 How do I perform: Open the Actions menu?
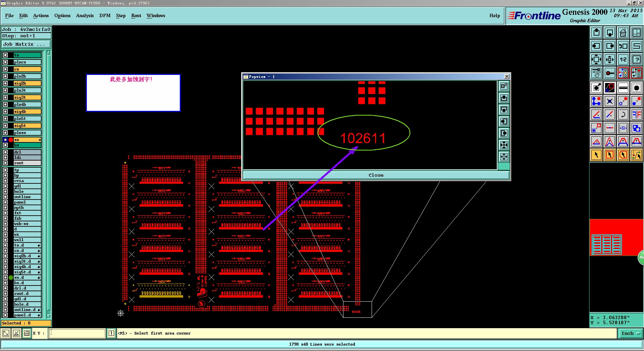[41, 15]
